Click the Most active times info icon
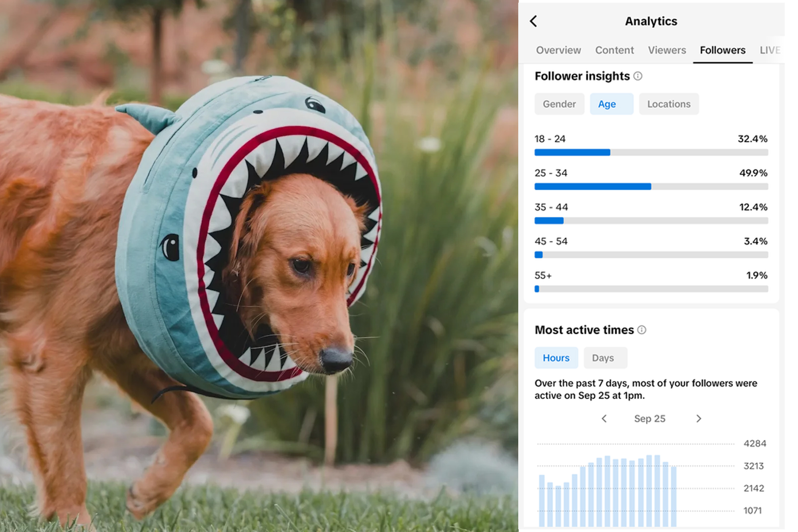This screenshot has width=798, height=532. pyautogui.click(x=642, y=330)
